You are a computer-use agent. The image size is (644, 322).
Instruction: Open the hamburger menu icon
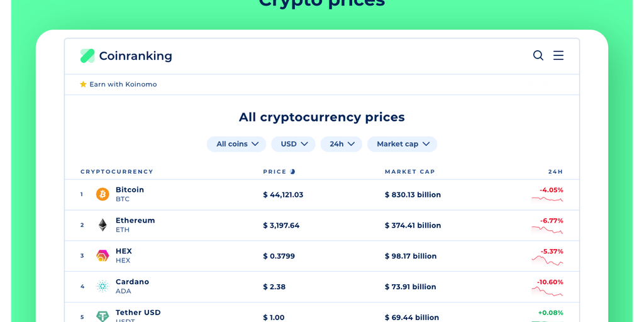558,55
